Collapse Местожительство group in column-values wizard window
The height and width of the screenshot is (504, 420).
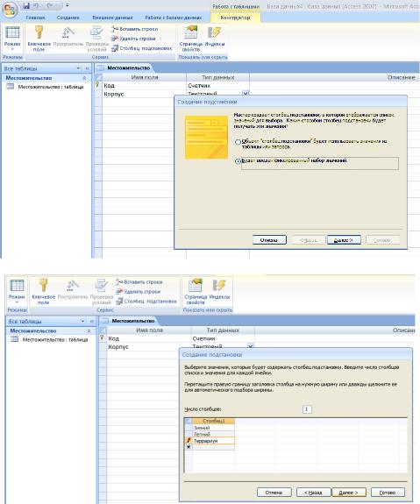pos(89,330)
